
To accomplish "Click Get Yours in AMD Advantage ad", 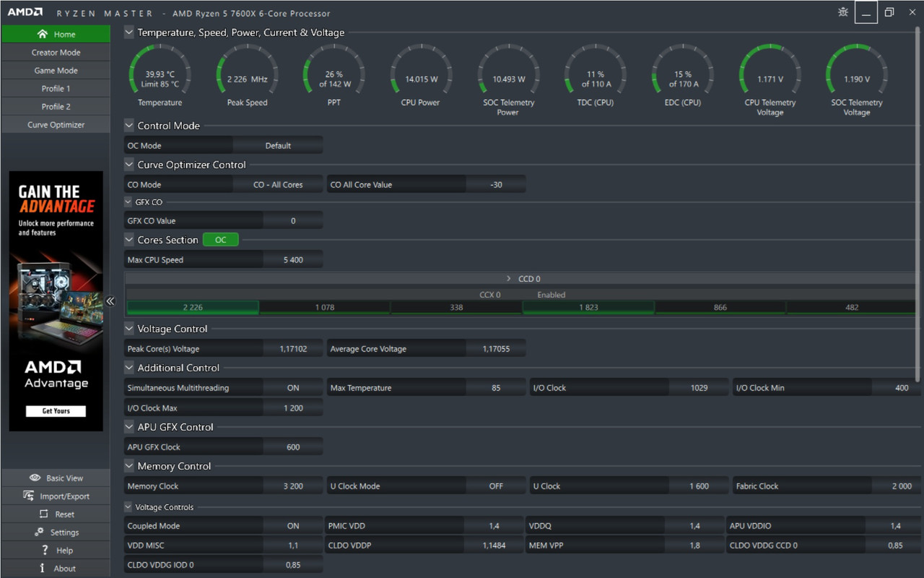I will [56, 411].
